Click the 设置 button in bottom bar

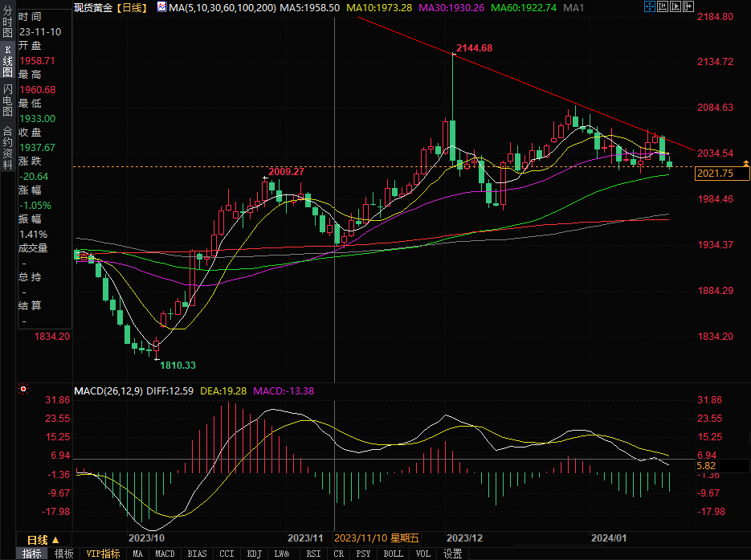453,554
